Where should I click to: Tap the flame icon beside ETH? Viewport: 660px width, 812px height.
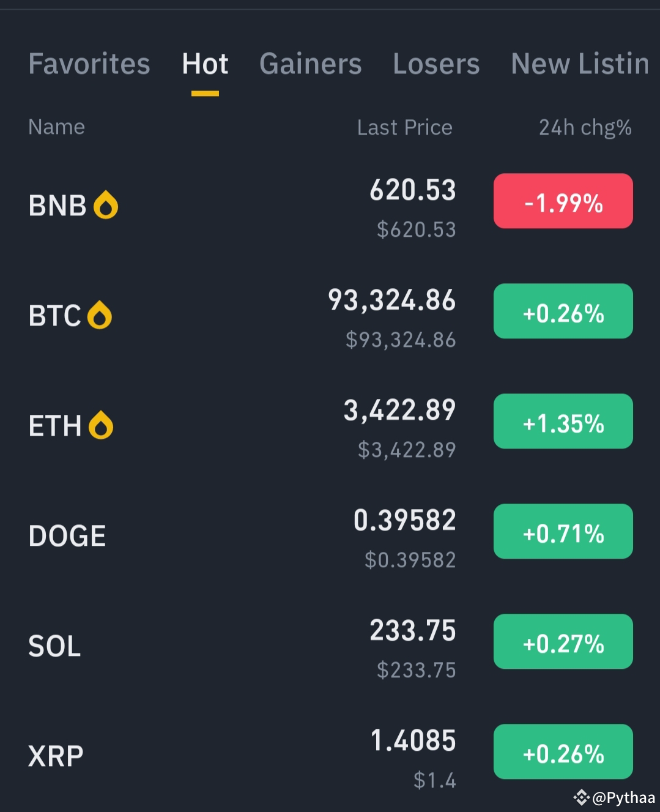(x=101, y=425)
